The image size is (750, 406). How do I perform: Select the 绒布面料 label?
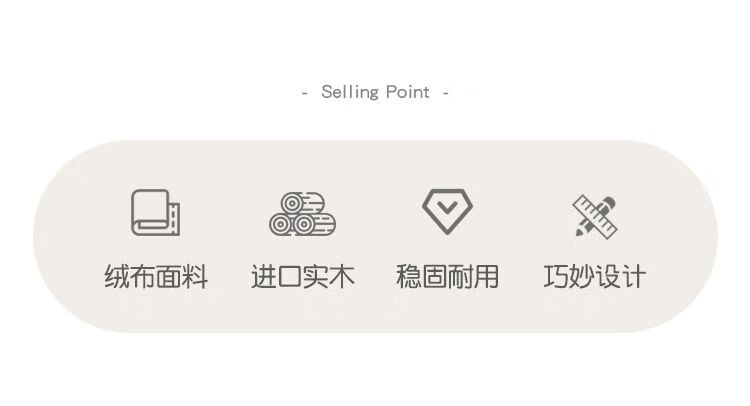156,277
